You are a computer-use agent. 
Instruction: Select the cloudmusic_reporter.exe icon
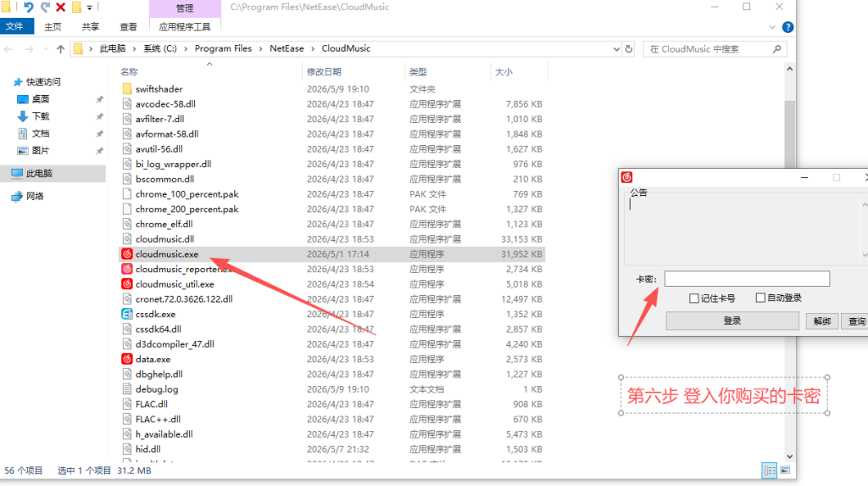tap(127, 269)
